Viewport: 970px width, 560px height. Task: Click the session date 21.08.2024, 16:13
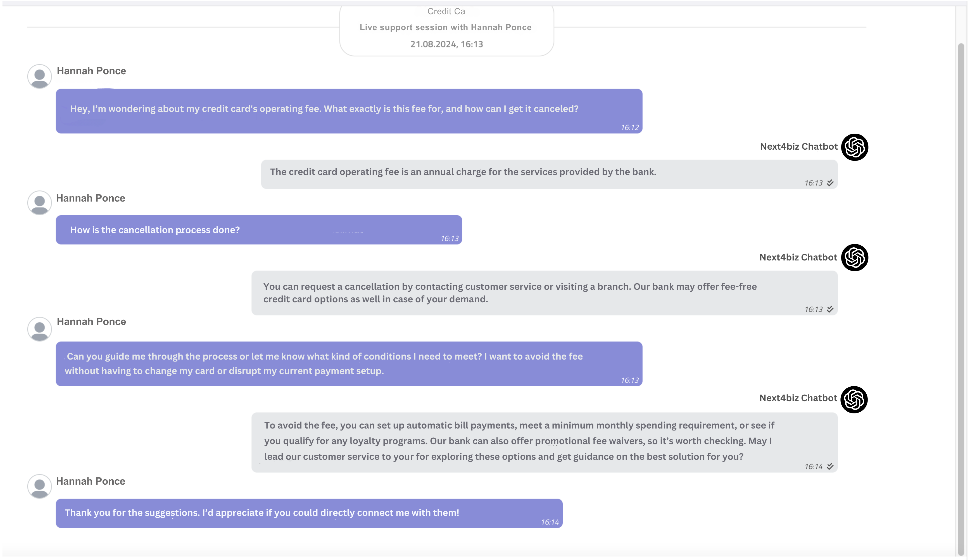tap(446, 44)
